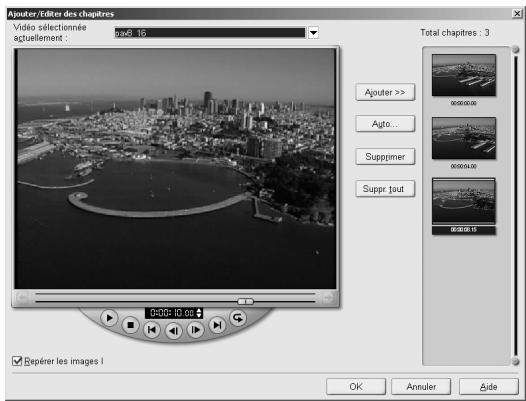Screen dimensions: 526x401
Task: Open help with the Aide button
Action: click(x=489, y=387)
